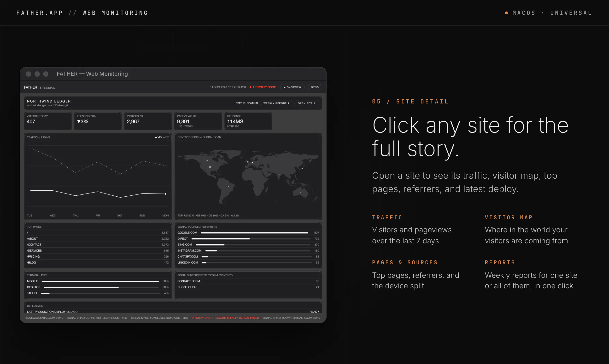Click the CONTACT FORM event row
The width and height of the screenshot is (609, 364).
tap(248, 281)
